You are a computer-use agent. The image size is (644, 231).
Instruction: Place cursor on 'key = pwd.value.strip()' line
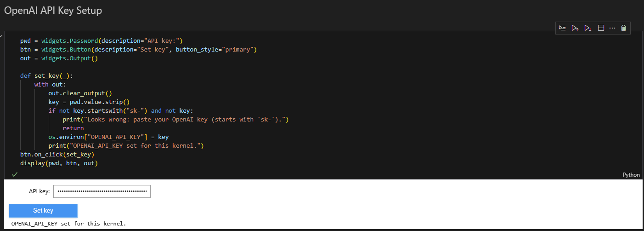(89, 102)
